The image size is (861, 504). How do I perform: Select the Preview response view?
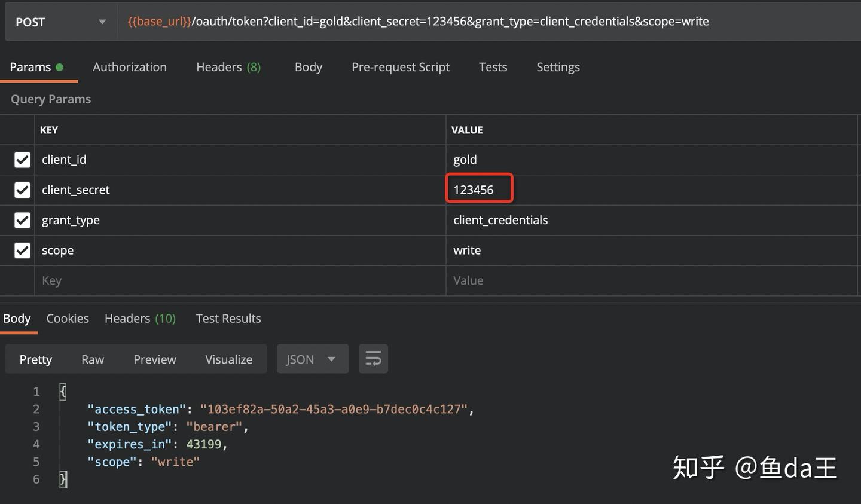point(155,359)
